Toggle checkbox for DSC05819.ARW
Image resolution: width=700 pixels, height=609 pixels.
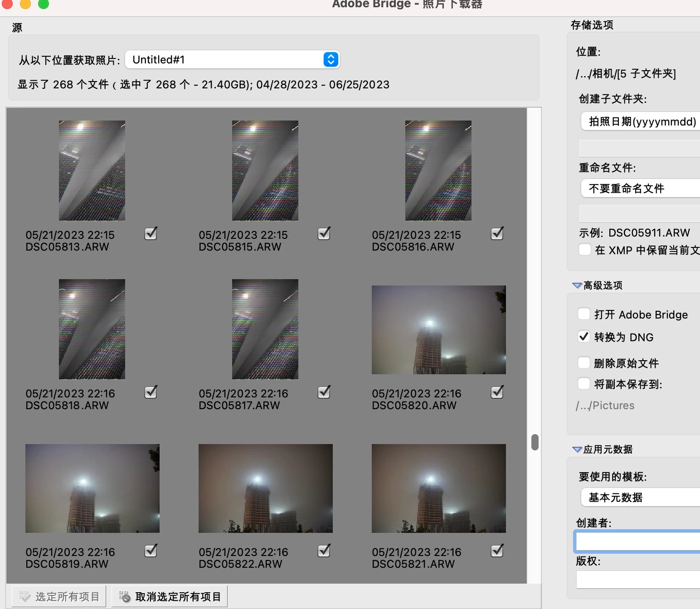(151, 551)
